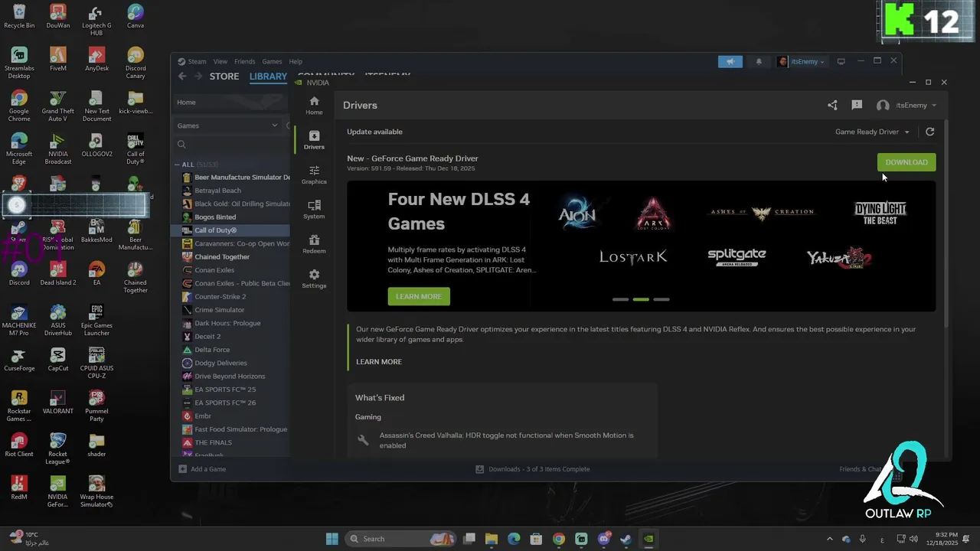
Task: Open Windows Start menu
Action: tap(332, 539)
